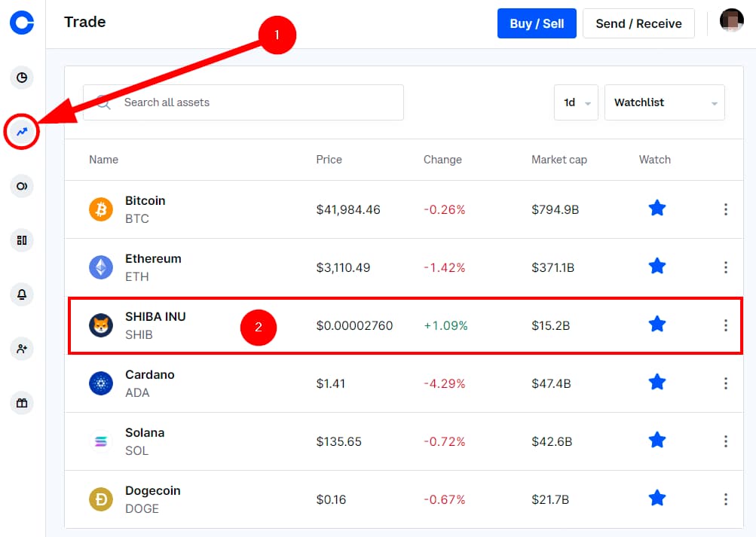The image size is (756, 537).
Task: Click the -1.42% Ethereum change
Action: pos(445,267)
